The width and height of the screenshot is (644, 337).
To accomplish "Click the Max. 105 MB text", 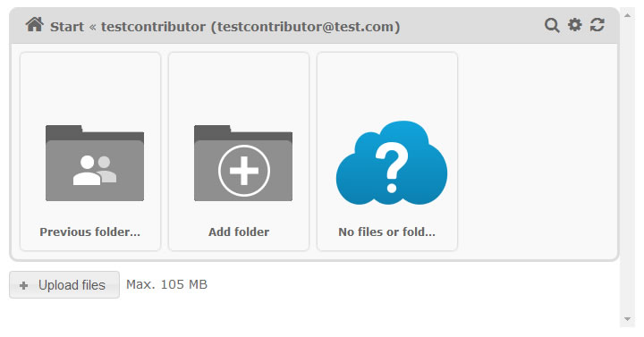I will pos(166,284).
